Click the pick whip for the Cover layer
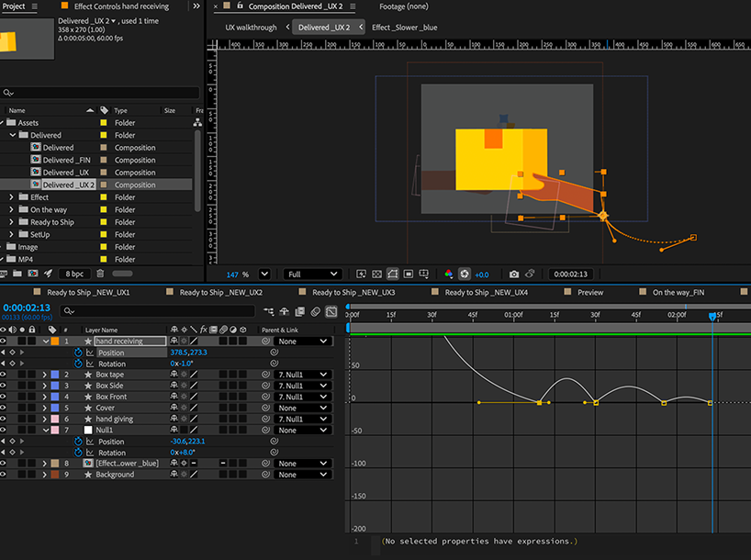The height and width of the screenshot is (560, 751). (x=265, y=408)
